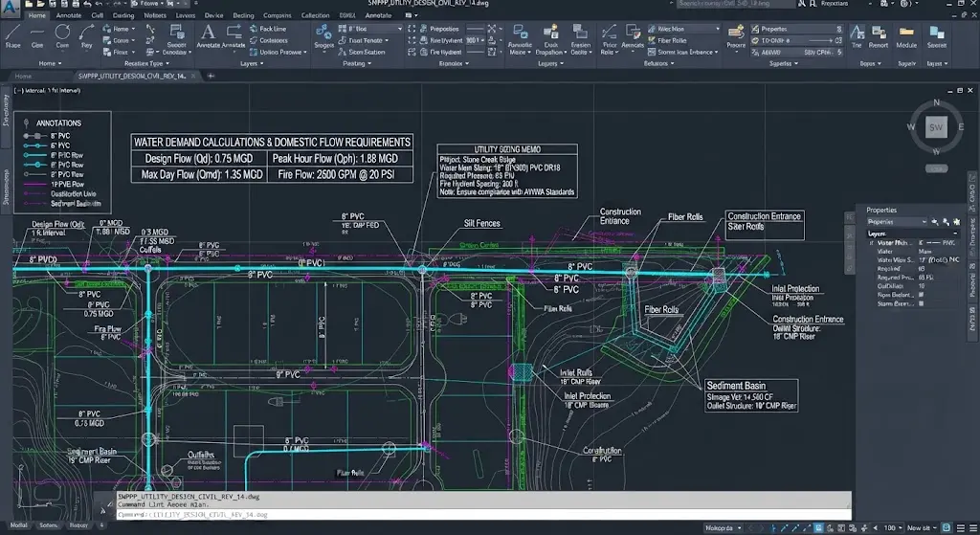Image resolution: width=980 pixels, height=535 pixels.
Task: Open the Nokoprda dropdown in status bar
Action: (x=724, y=528)
